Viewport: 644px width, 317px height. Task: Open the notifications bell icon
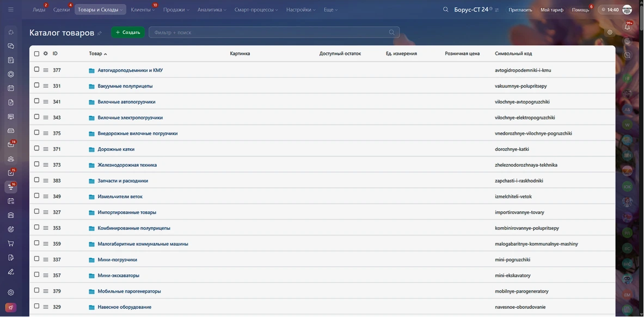627,27
